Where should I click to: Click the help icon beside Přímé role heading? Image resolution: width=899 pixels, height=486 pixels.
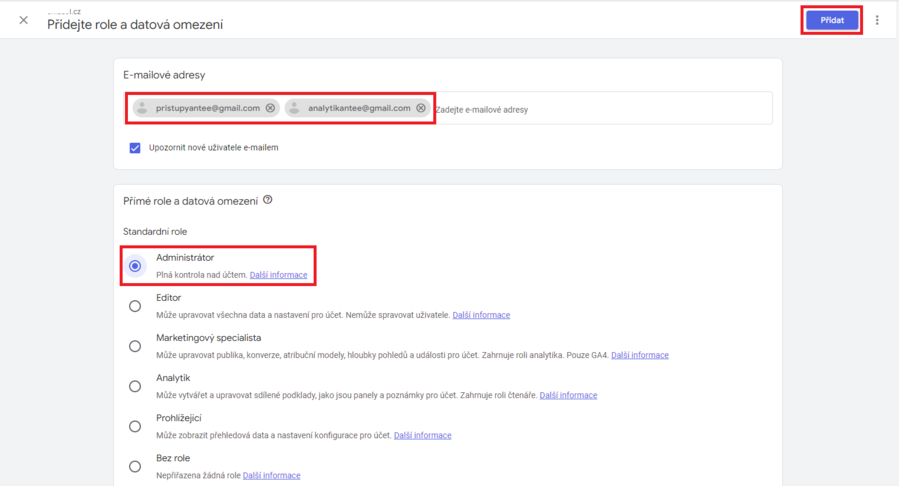268,200
